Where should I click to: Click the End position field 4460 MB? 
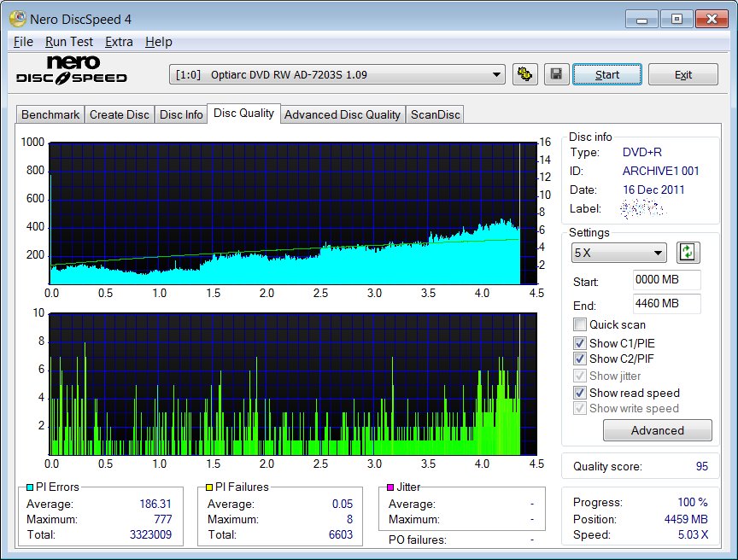coord(666,303)
